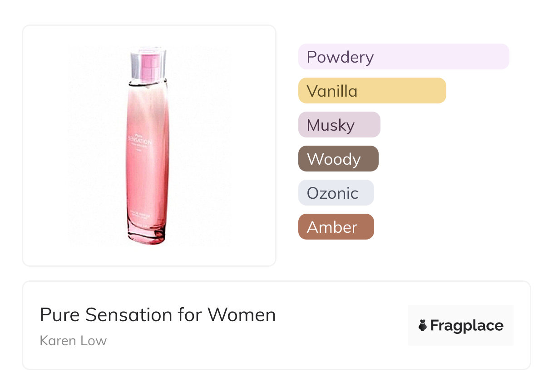Select the yellow Vanilla accord bar
Viewport: 553px width, 392px height.
coord(372,91)
